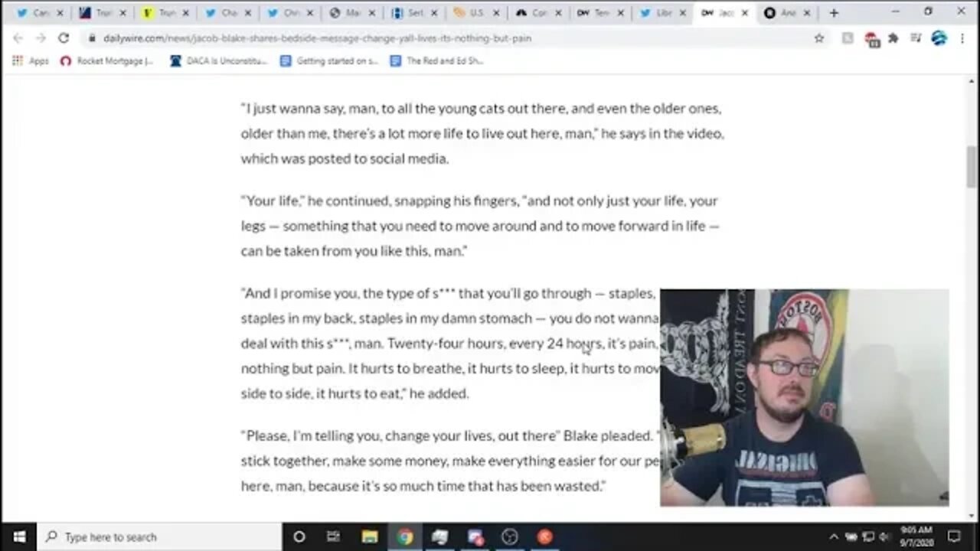Open The Red and Ed Show bookmark
Viewport: 980px width, 551px height.
(x=436, y=61)
